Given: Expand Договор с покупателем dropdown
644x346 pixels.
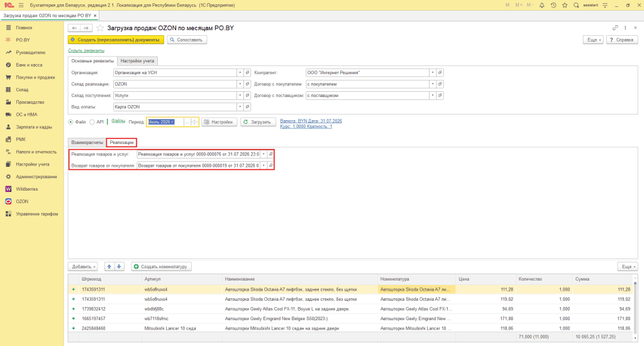Looking at the screenshot, I should click(x=433, y=84).
